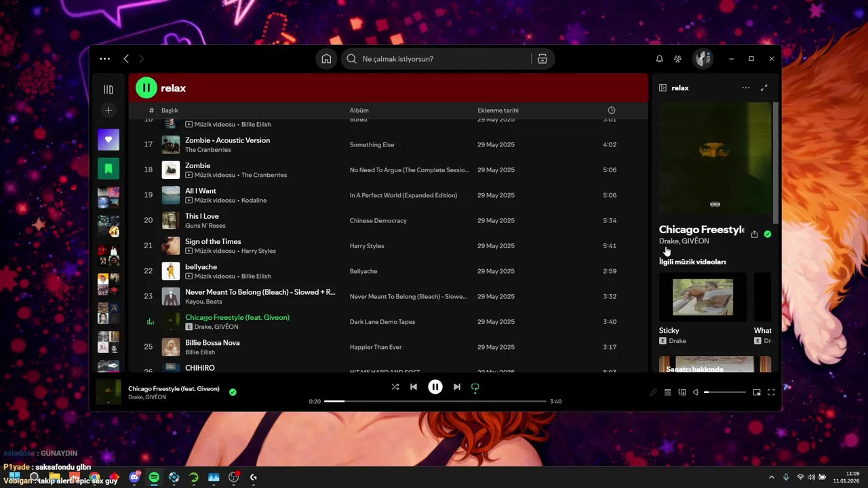Open the profile avatar menu
The image size is (868, 488).
[703, 59]
